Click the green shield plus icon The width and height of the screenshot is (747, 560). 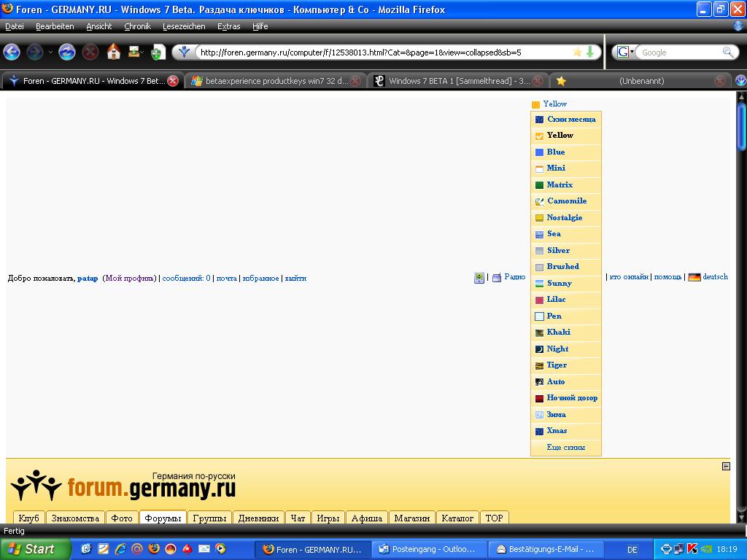[158, 52]
